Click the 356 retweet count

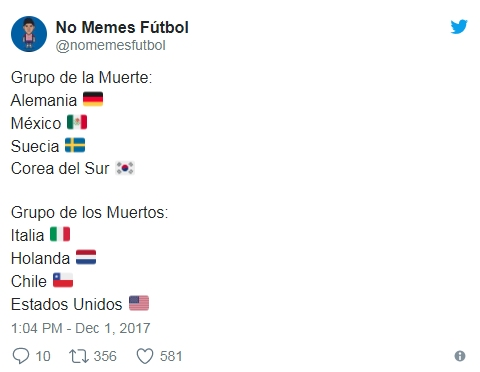(x=105, y=356)
